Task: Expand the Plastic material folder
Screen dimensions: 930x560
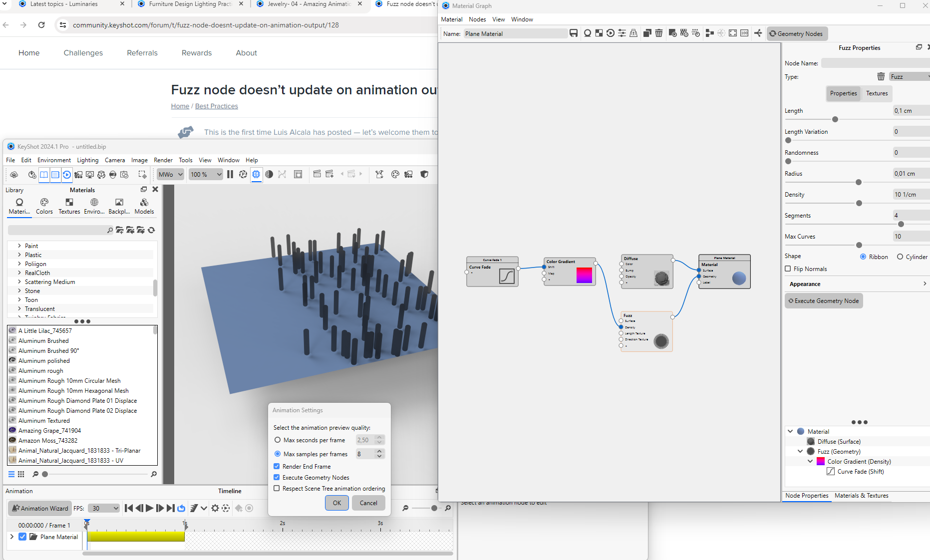Action: (19, 255)
